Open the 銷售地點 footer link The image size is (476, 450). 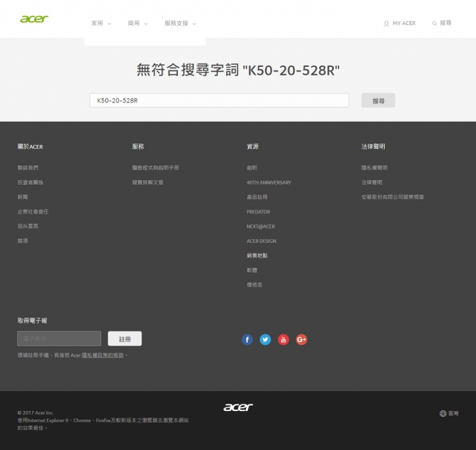(257, 255)
